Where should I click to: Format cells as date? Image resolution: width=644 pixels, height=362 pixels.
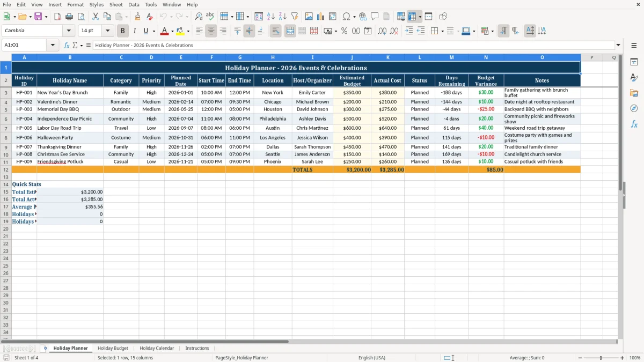tap(368, 31)
